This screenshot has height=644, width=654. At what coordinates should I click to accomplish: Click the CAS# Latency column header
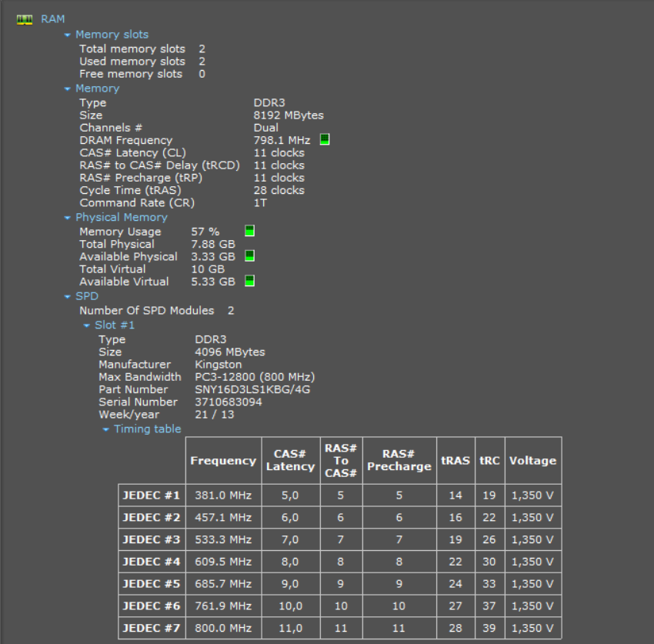291,460
